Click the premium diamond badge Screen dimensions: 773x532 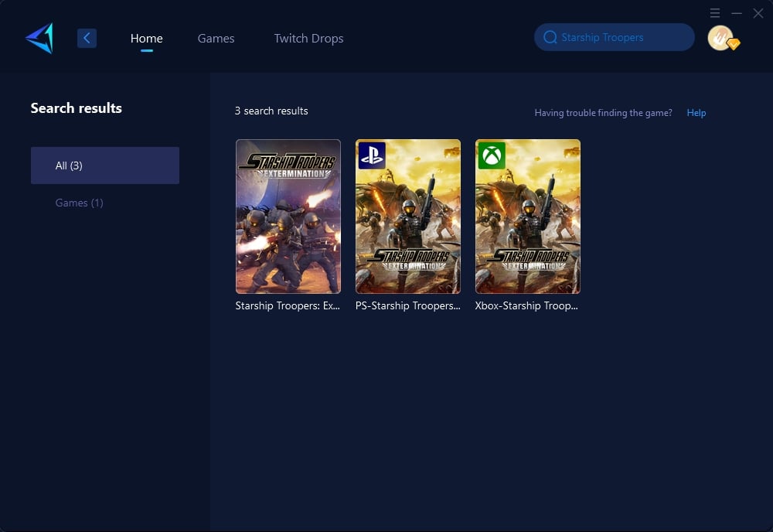tap(734, 45)
